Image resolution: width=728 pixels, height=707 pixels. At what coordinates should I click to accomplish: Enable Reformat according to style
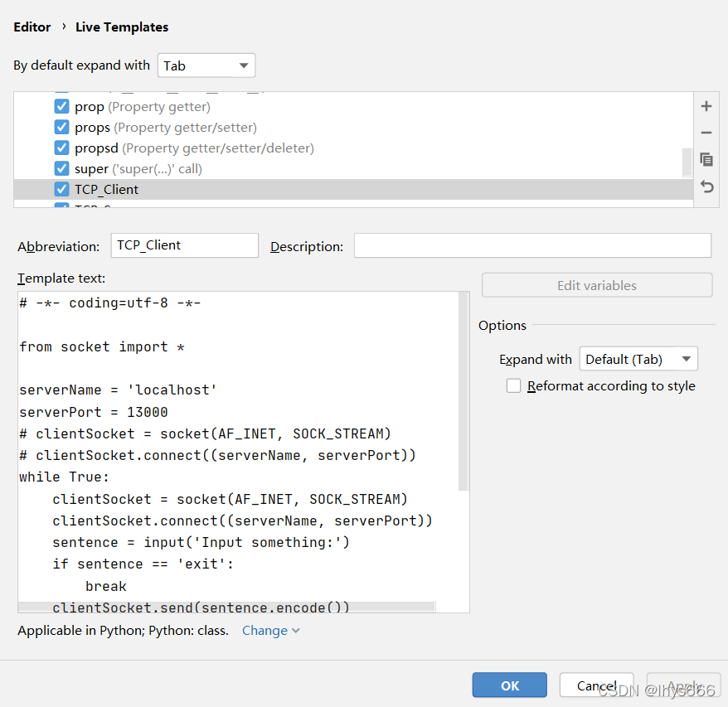[x=513, y=385]
